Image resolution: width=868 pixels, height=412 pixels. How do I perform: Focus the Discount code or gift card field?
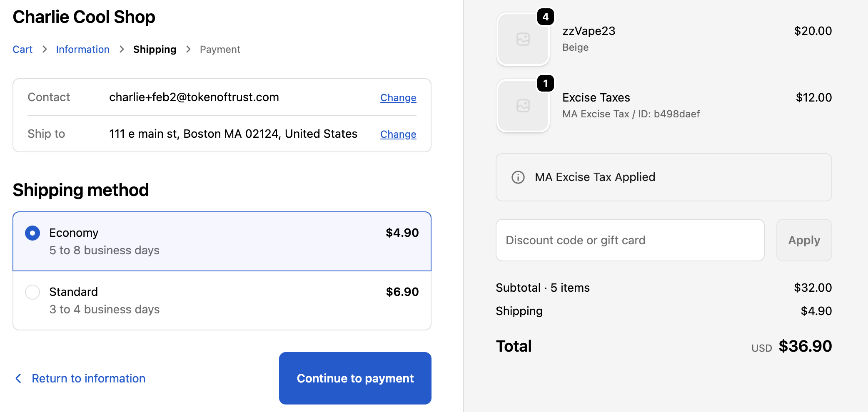629,240
